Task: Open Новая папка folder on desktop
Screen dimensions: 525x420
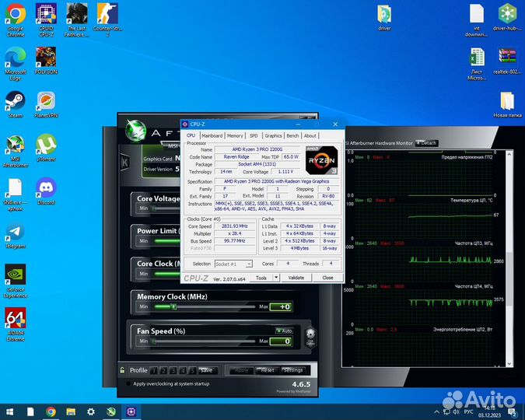Action: click(x=507, y=104)
